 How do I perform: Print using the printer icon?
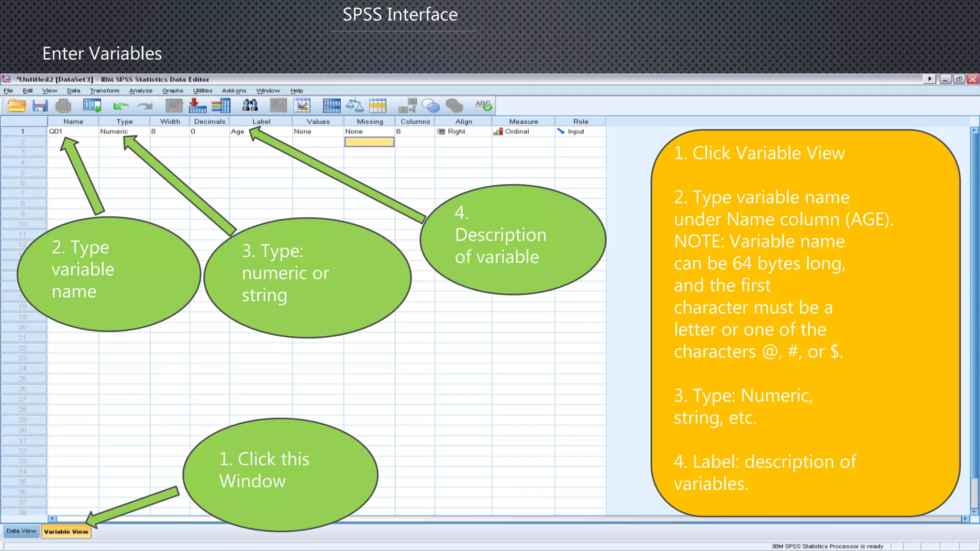63,105
